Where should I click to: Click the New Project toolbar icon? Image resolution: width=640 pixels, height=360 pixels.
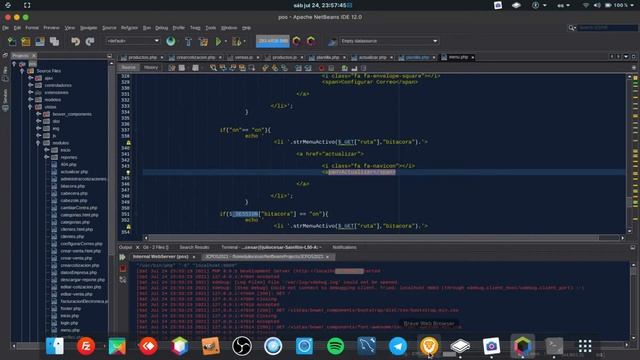[x=26, y=41]
